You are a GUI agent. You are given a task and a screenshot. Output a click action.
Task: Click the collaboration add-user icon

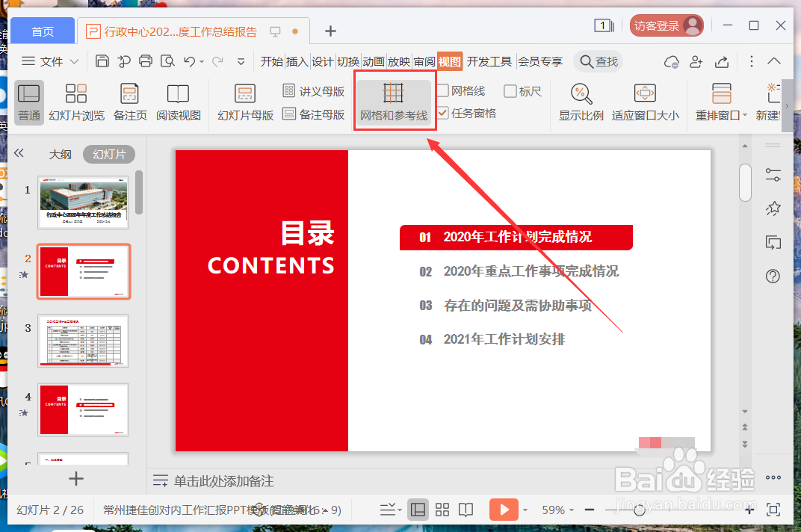point(696,62)
